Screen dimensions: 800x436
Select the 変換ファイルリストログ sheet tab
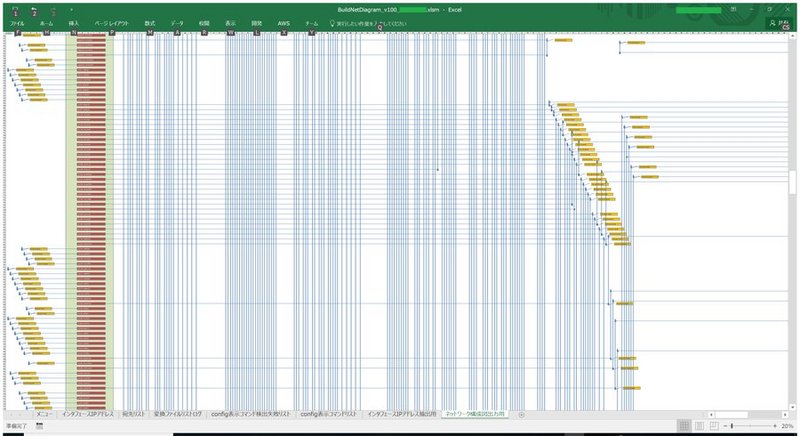[x=178, y=415]
